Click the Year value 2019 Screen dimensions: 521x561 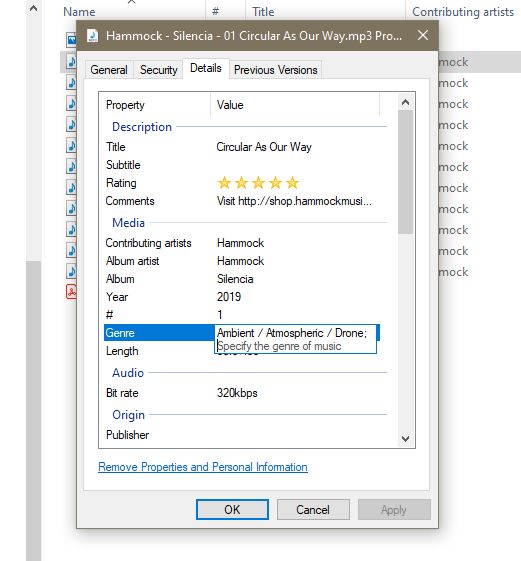pyautogui.click(x=229, y=297)
